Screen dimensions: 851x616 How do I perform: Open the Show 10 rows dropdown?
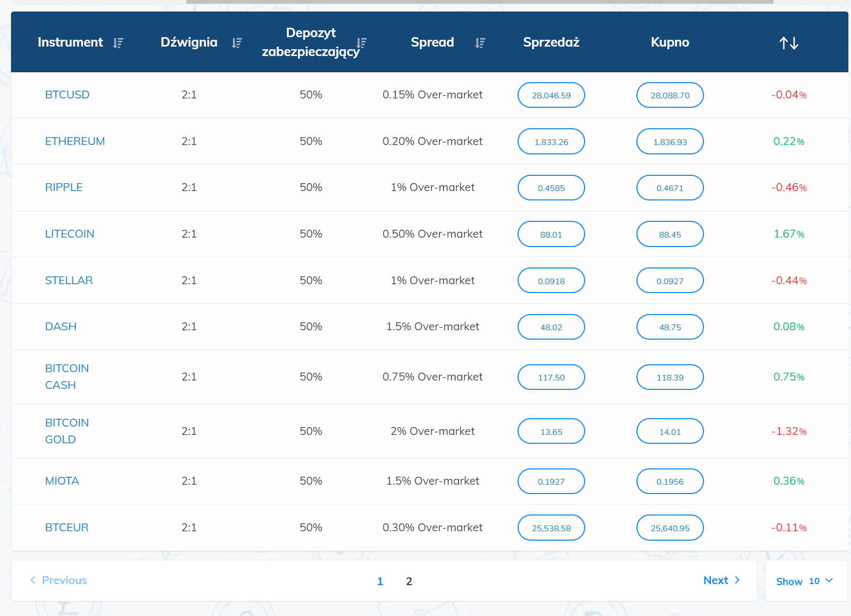806,581
